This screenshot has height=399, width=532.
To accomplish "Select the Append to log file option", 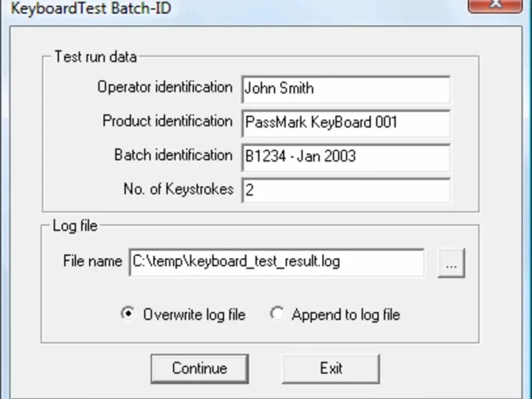I will click(x=277, y=314).
